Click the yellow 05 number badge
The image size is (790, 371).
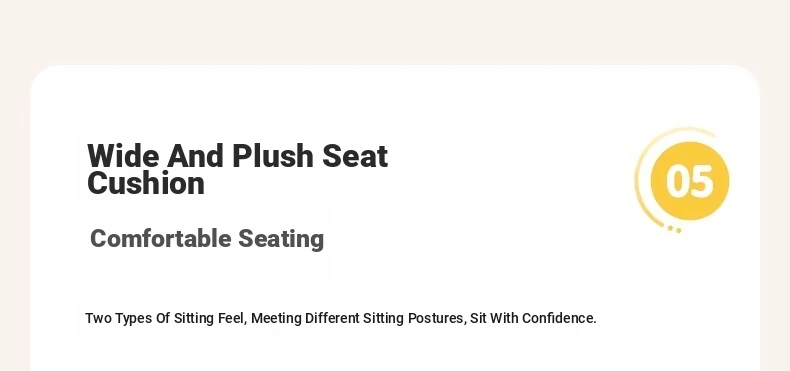tap(690, 181)
